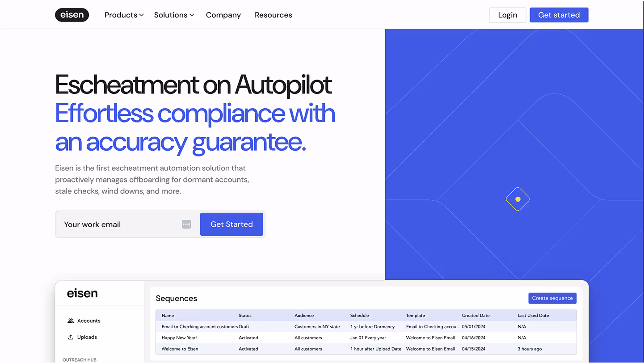Open Uploads in the dashboard sidebar
644x363 pixels.
coord(87,337)
